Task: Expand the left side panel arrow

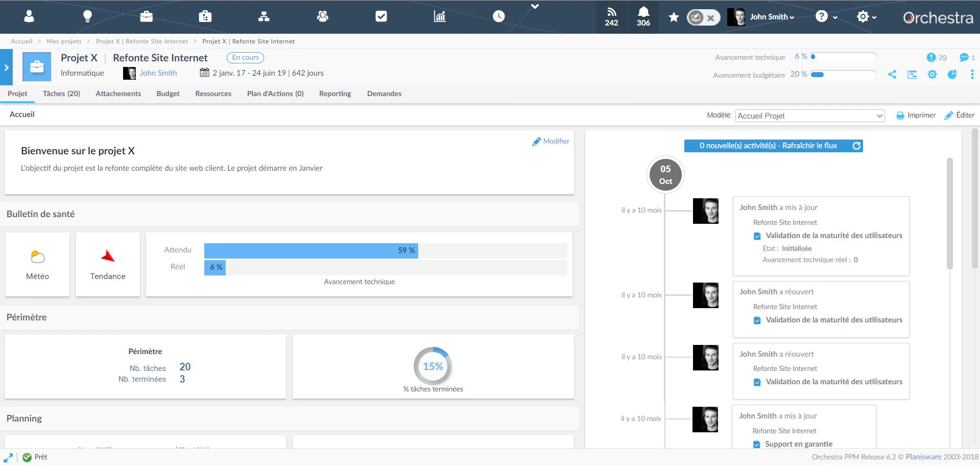Action: click(6, 67)
